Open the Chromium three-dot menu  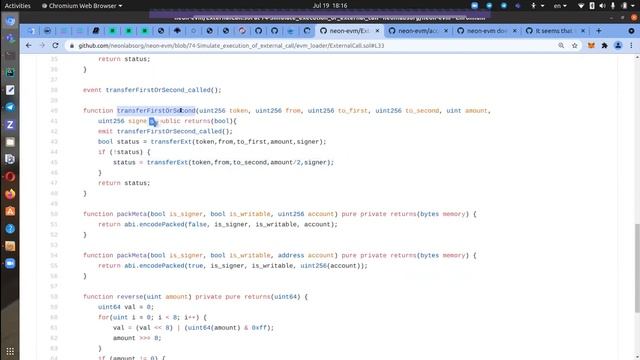coord(631,46)
